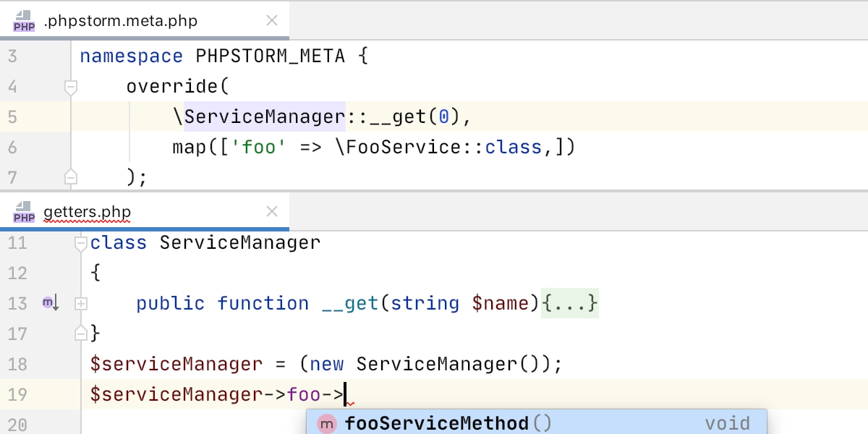
Task: Choose fooServiceMethod() from completion popup
Action: (x=536, y=423)
